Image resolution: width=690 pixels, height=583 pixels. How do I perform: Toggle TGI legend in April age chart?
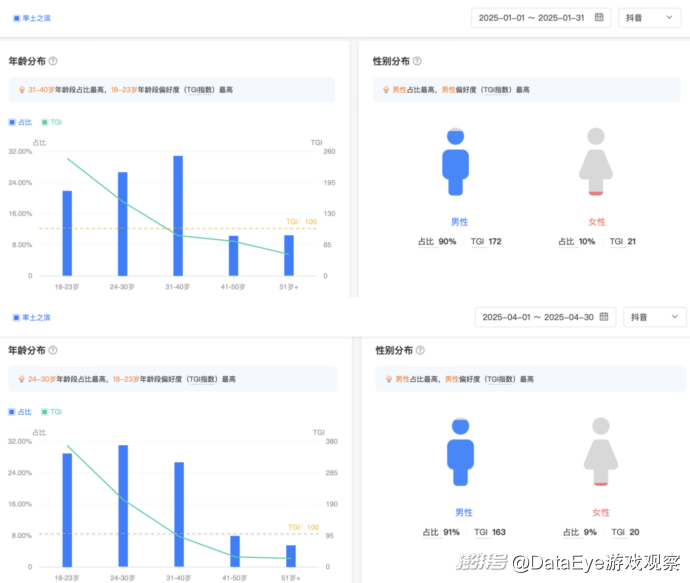pos(51,412)
